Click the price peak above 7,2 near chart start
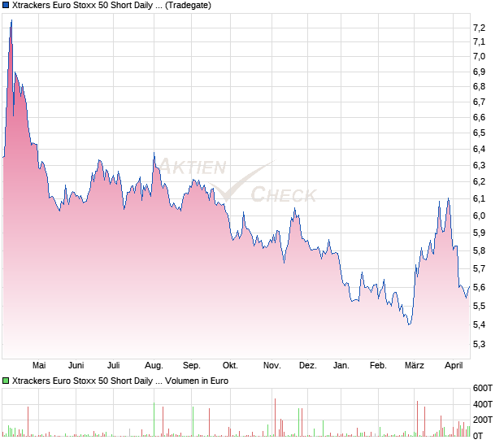The height and width of the screenshot is (444, 504). click(11, 20)
